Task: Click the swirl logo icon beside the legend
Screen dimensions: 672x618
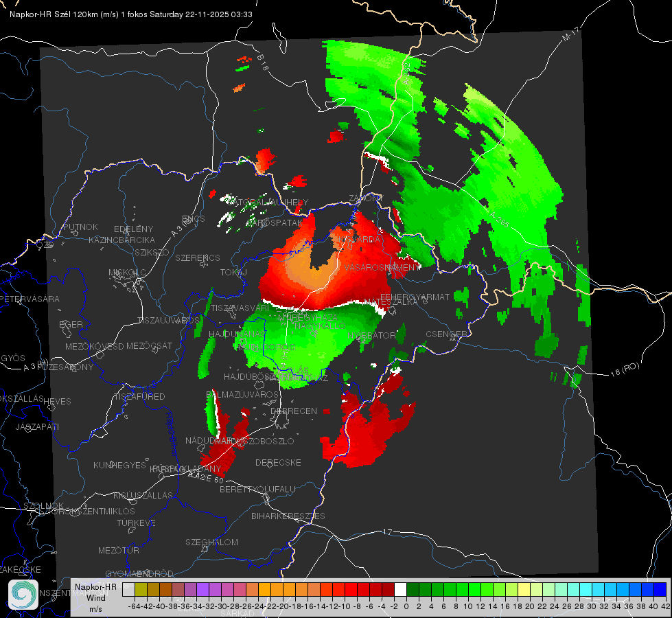Action: [x=23, y=594]
